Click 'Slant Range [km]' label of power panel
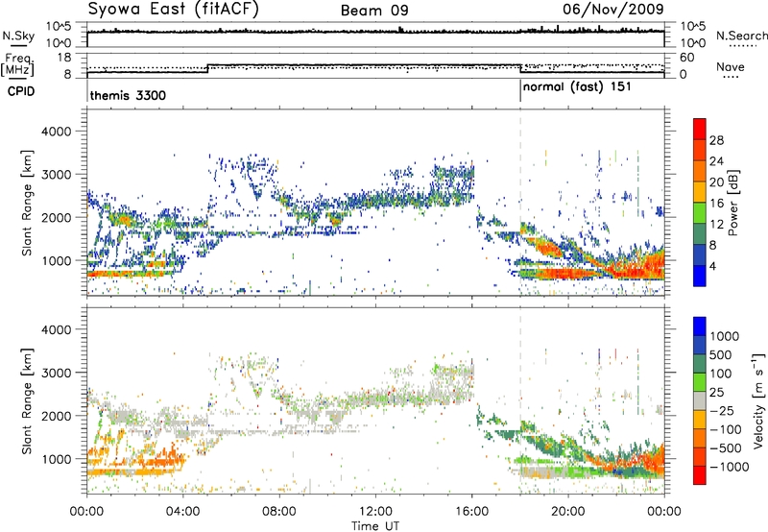This screenshot has height=532, width=768. tap(27, 203)
